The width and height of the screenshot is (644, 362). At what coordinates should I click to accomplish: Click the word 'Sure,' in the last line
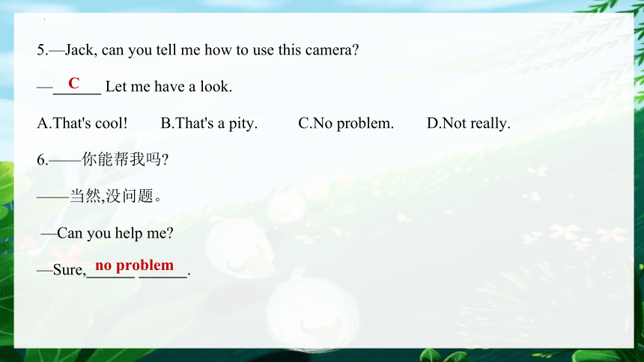click(x=70, y=270)
